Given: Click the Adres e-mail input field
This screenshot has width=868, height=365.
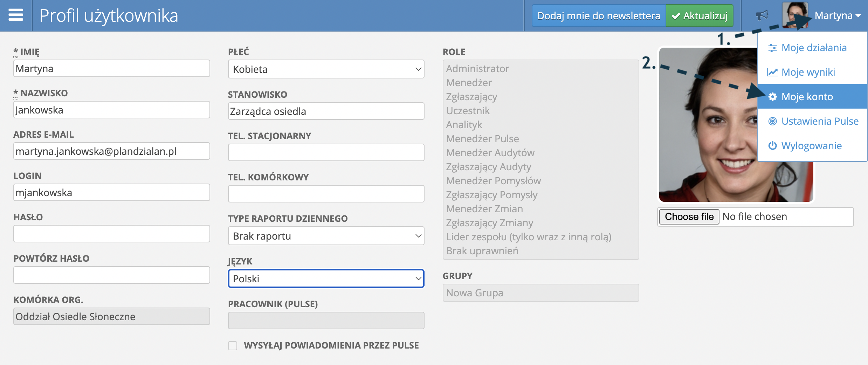Looking at the screenshot, I should tap(112, 151).
